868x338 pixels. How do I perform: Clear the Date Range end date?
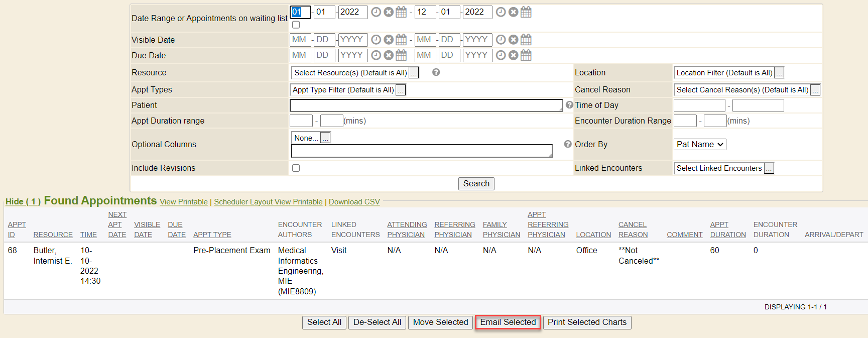(x=513, y=12)
